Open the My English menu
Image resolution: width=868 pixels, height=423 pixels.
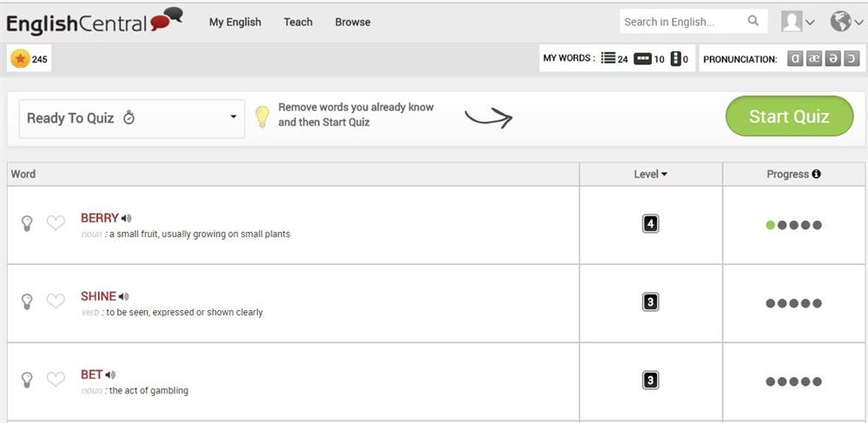click(x=234, y=22)
